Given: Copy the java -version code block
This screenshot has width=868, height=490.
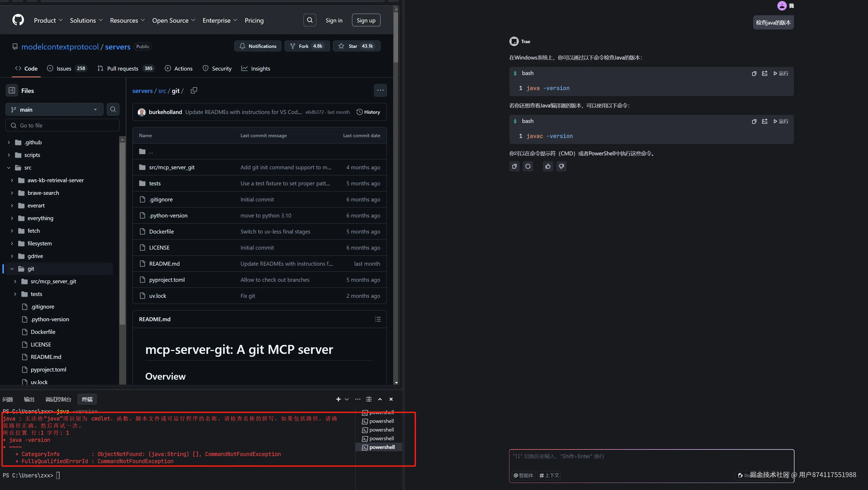Looking at the screenshot, I should coord(754,73).
